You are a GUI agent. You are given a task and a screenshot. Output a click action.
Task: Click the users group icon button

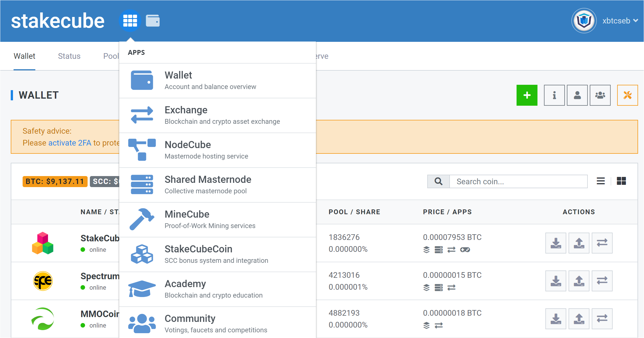tap(600, 95)
